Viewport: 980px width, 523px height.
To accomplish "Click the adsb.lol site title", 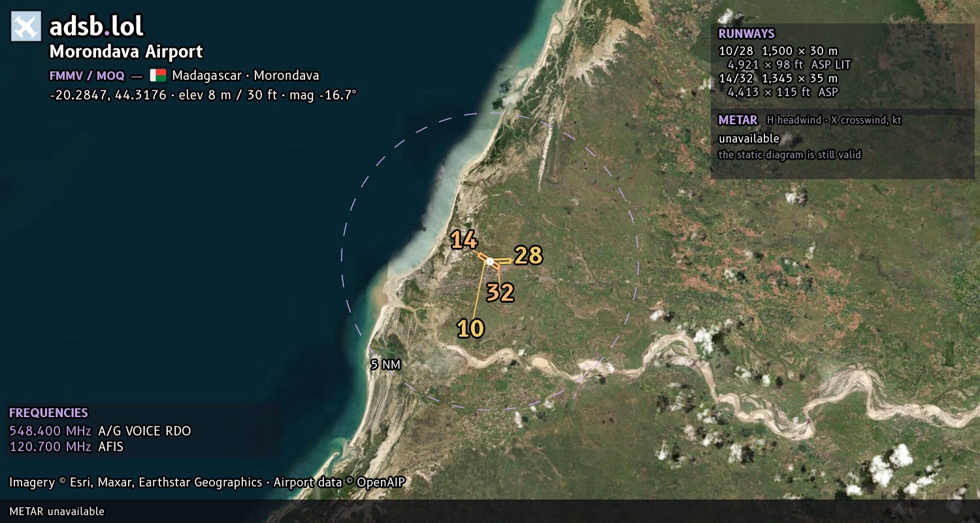I will click(97, 26).
